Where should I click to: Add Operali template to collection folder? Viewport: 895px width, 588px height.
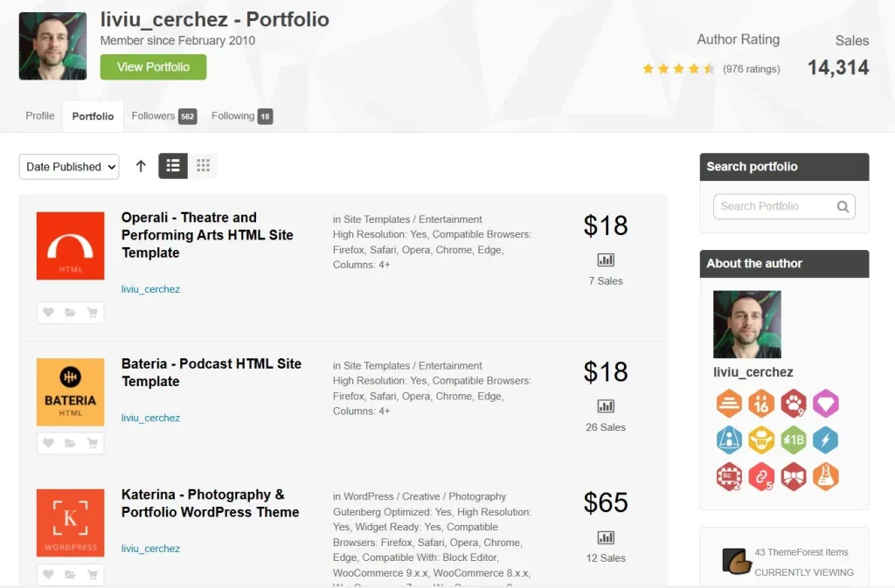[x=70, y=313]
